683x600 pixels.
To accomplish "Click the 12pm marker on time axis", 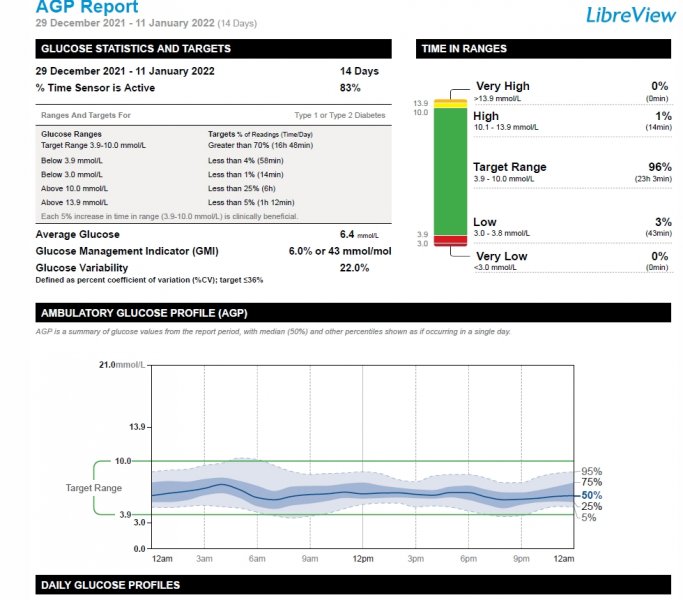I will pyautogui.click(x=362, y=557).
